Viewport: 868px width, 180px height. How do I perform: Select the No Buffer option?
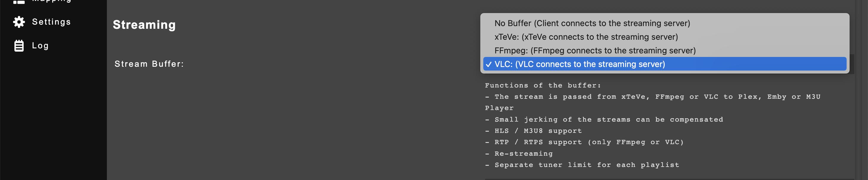tap(592, 23)
